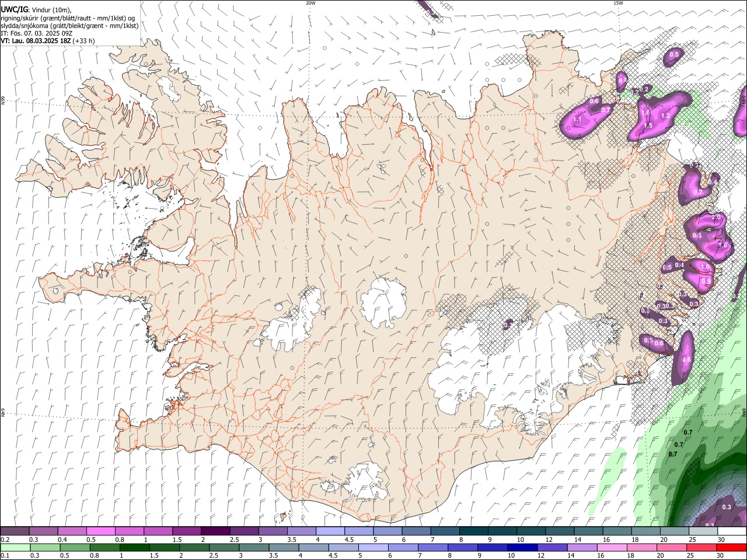Image resolution: width=747 pixels, height=560 pixels.
Task: Click the '1.2' value on the northeast snow patch
Action: [665, 116]
